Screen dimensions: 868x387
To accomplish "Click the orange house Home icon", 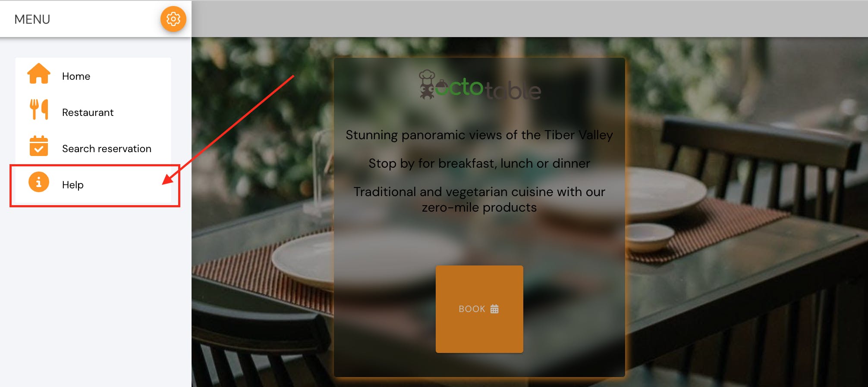I will click(39, 73).
